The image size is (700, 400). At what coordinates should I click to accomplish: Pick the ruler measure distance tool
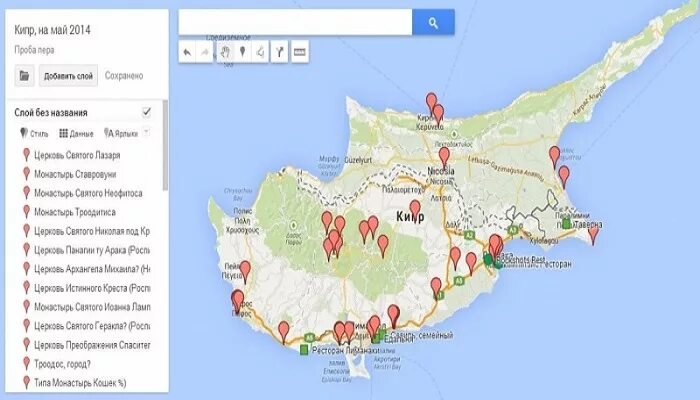tap(300, 52)
